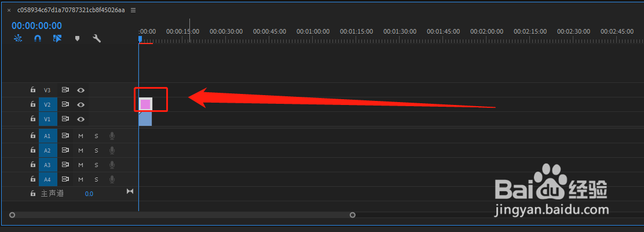Toggle lock on track A2
Image resolution: width=644 pixels, height=232 pixels.
click(x=32, y=150)
